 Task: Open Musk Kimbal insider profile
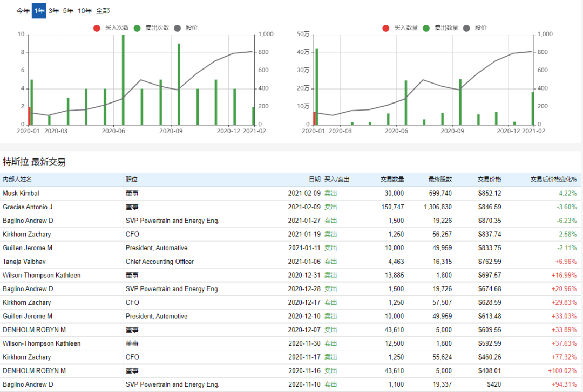[x=21, y=193]
